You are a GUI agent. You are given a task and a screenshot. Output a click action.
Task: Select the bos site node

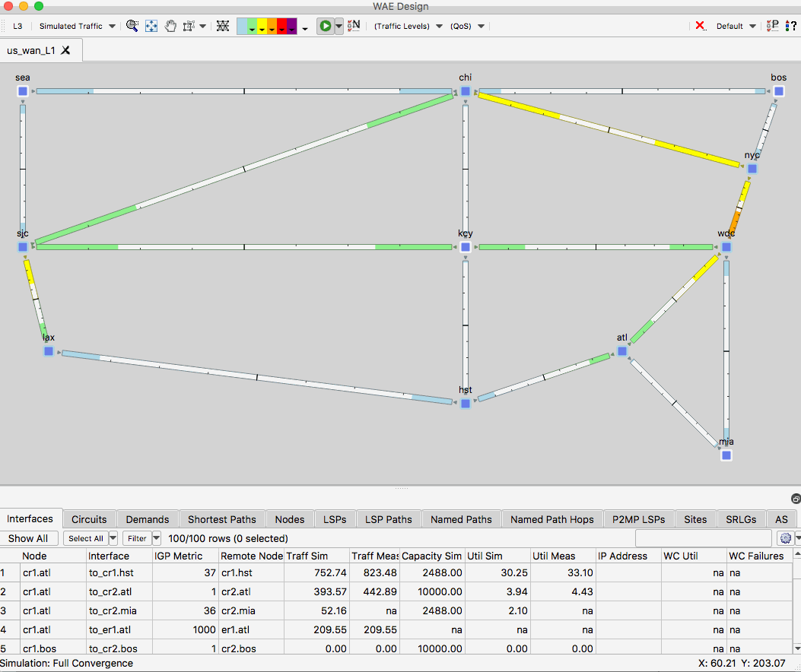coord(778,91)
